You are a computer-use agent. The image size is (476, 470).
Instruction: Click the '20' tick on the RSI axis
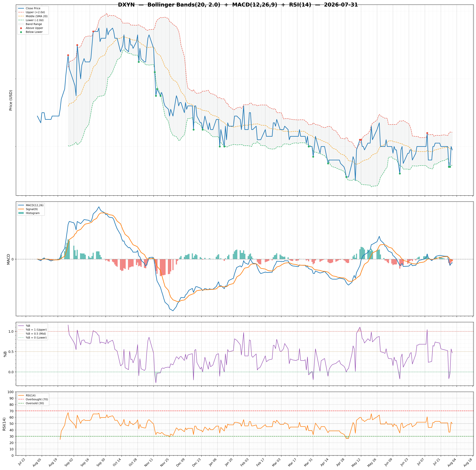[12, 443]
